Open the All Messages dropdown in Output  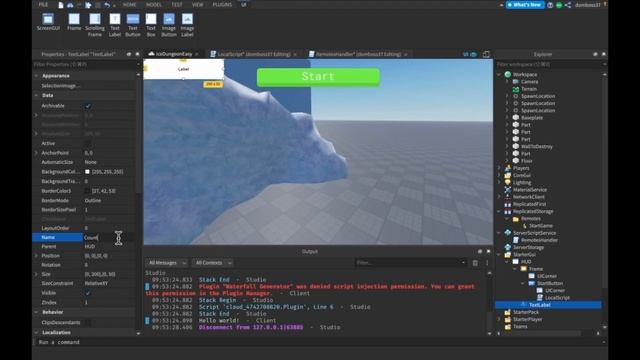click(167, 263)
